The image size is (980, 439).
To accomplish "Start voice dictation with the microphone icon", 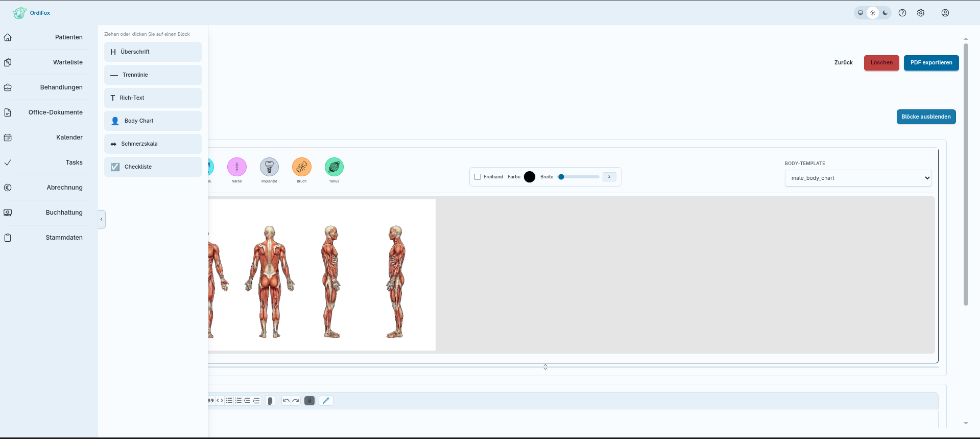I will coord(309,401).
